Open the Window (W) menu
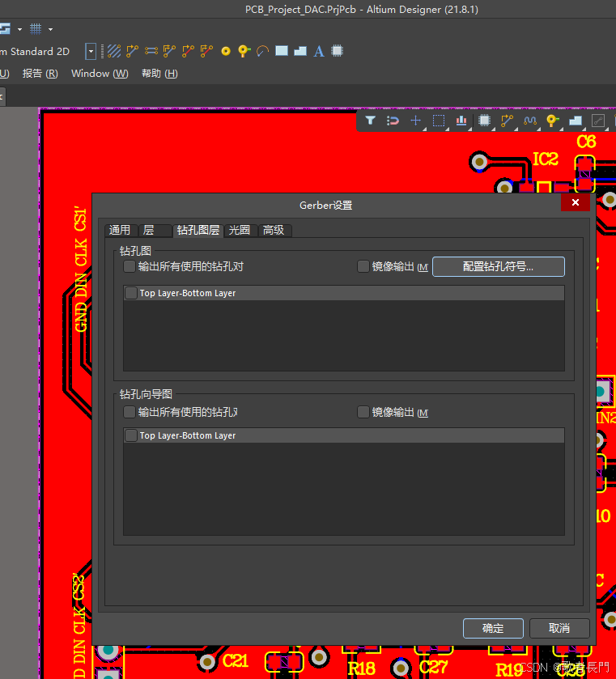 (100, 74)
